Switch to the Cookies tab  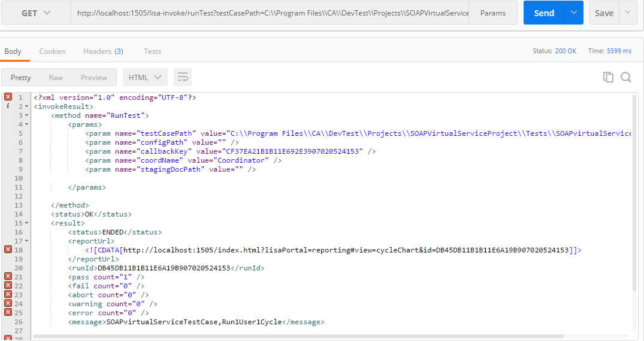coord(52,51)
